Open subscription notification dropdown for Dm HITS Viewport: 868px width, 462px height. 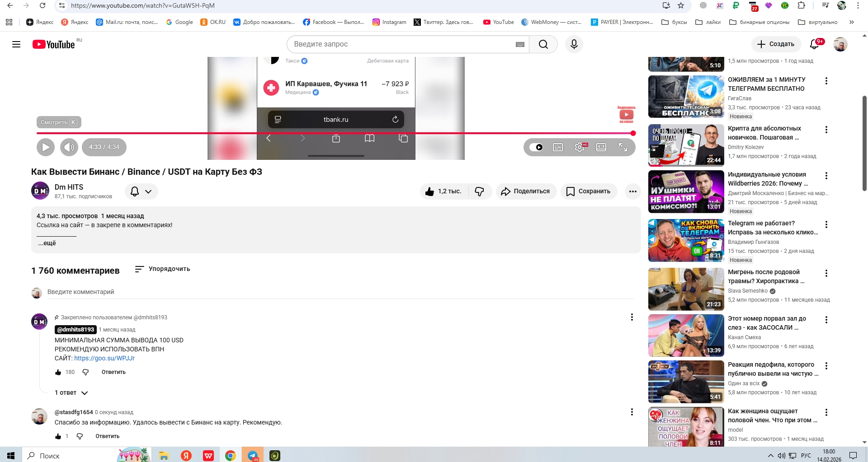point(141,191)
